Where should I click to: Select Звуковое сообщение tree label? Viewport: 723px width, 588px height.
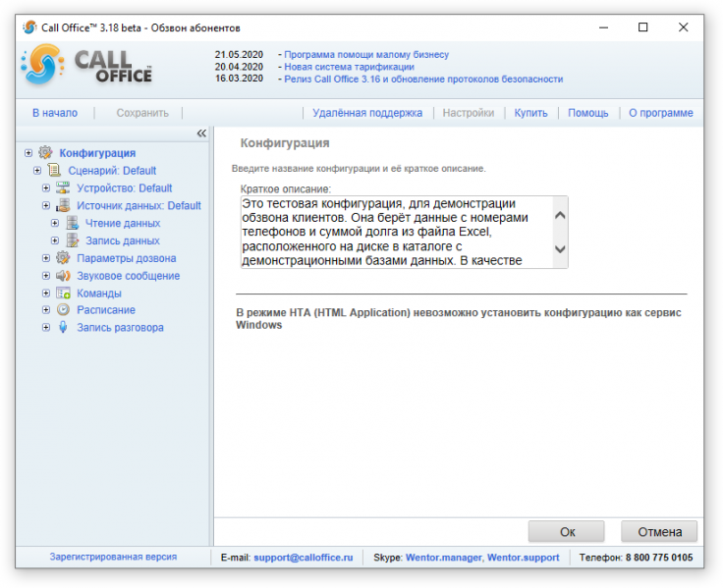pos(128,276)
